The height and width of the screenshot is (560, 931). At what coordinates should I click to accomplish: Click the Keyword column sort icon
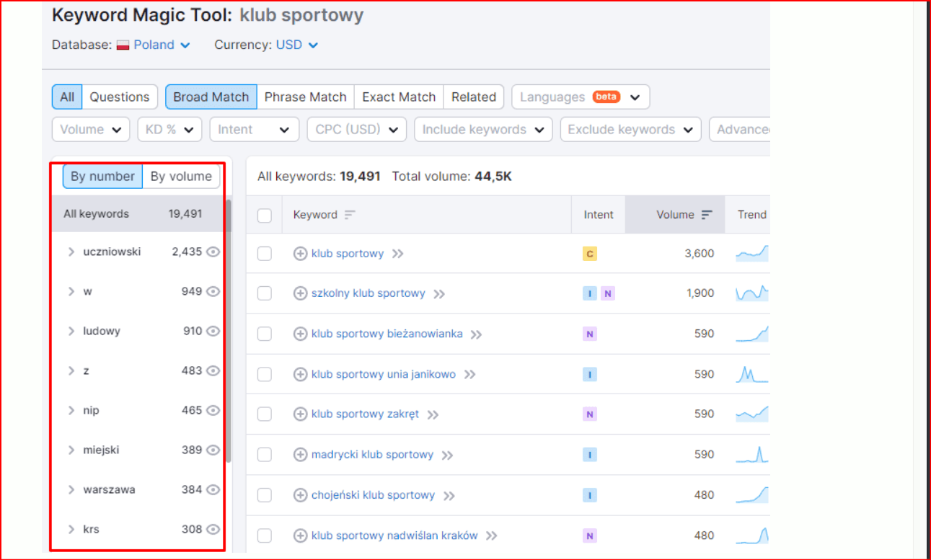tap(350, 215)
